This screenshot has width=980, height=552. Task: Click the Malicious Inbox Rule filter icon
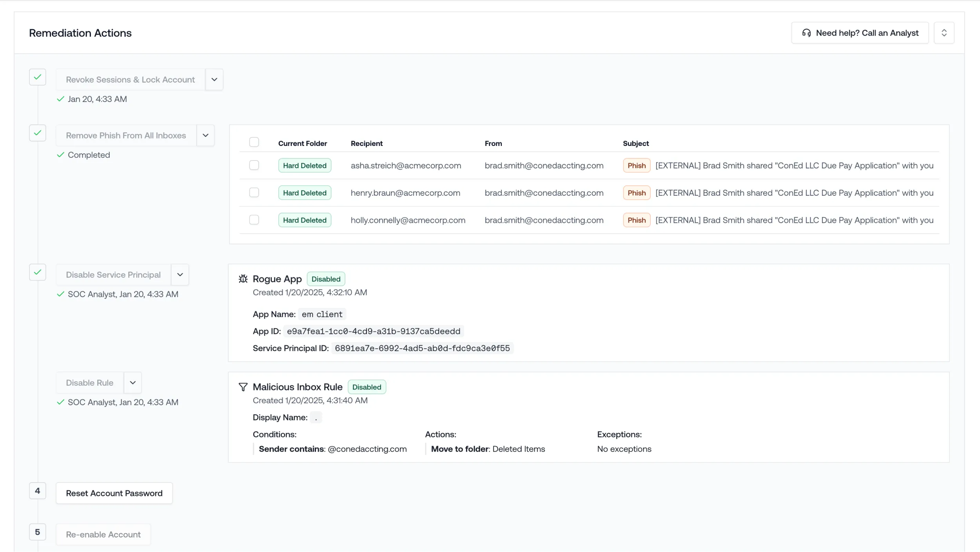[x=243, y=387]
